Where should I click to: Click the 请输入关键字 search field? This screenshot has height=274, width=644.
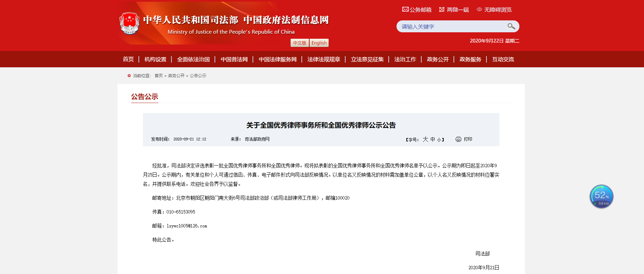(x=452, y=27)
